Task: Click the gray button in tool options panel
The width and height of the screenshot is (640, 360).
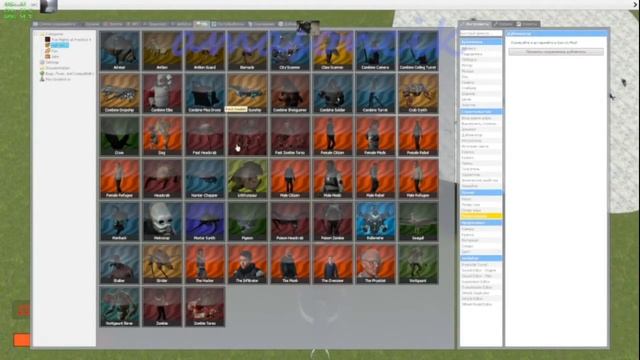Action: click(x=556, y=52)
